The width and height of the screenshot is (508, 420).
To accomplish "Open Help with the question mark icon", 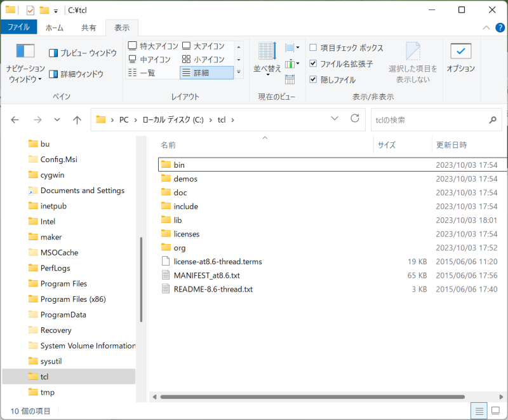I will tap(500, 27).
